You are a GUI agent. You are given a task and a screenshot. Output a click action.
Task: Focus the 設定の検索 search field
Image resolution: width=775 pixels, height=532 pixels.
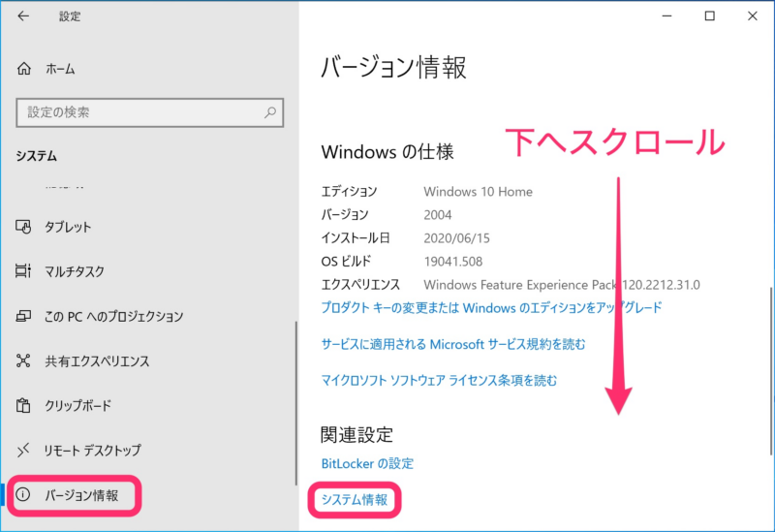click(150, 112)
